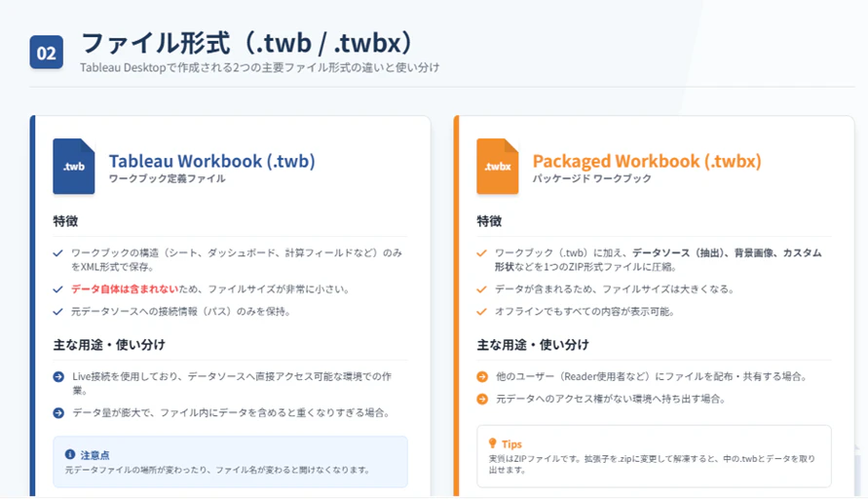868x499 pixels.
Task: Click checkmark beside データ自体は含まれない bullet
Action: (58, 289)
